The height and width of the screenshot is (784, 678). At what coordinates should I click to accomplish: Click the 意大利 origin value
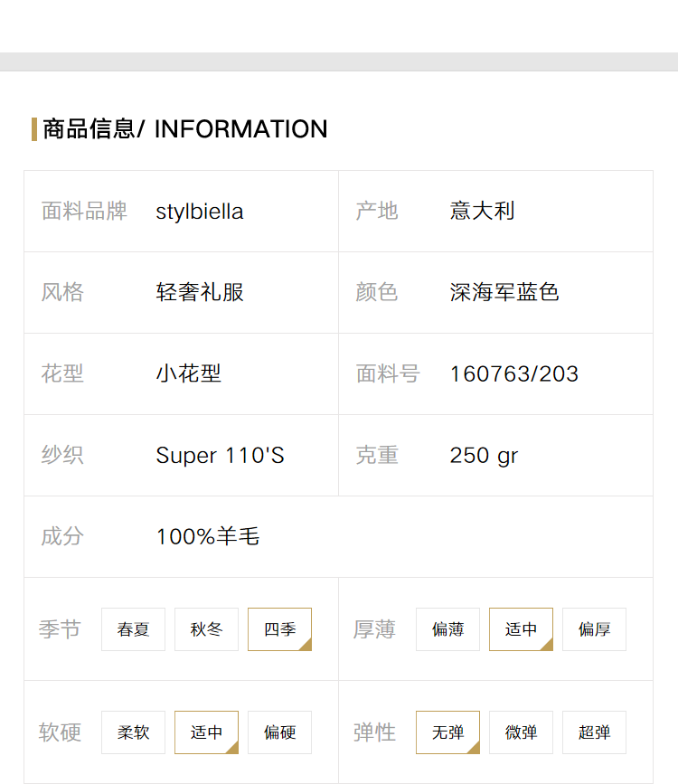click(x=482, y=211)
